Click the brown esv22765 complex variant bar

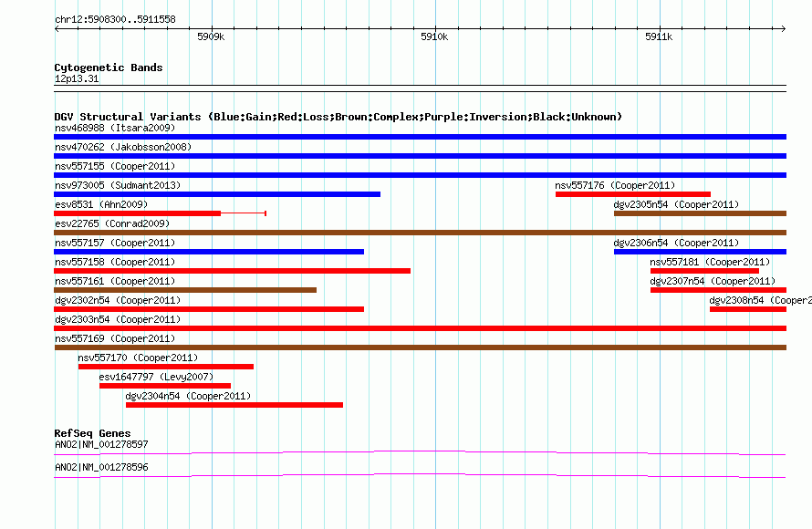click(420, 233)
